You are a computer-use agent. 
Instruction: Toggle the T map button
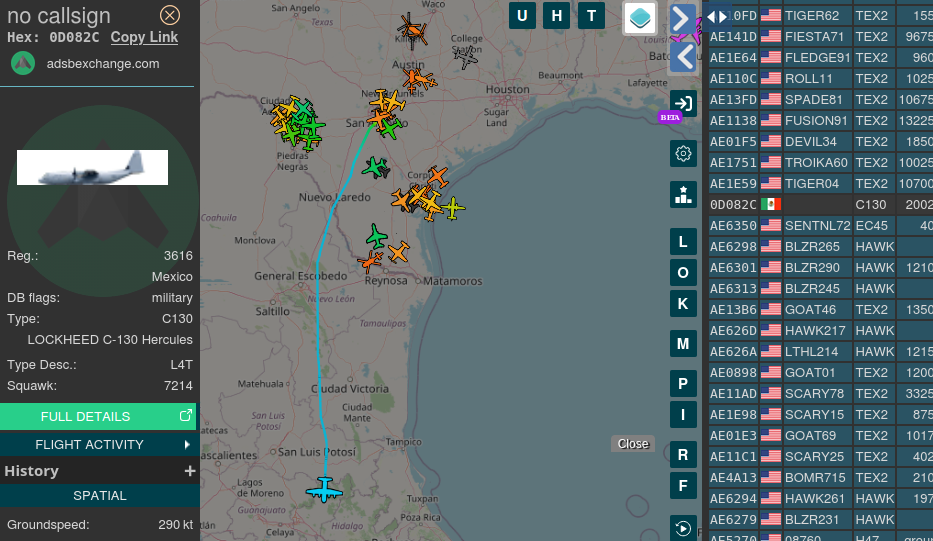point(591,15)
